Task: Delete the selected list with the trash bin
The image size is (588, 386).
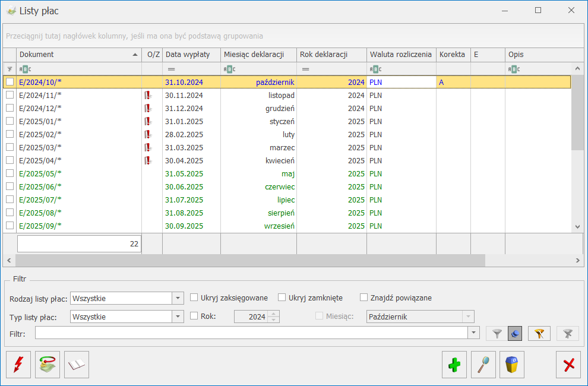Action: pos(512,364)
